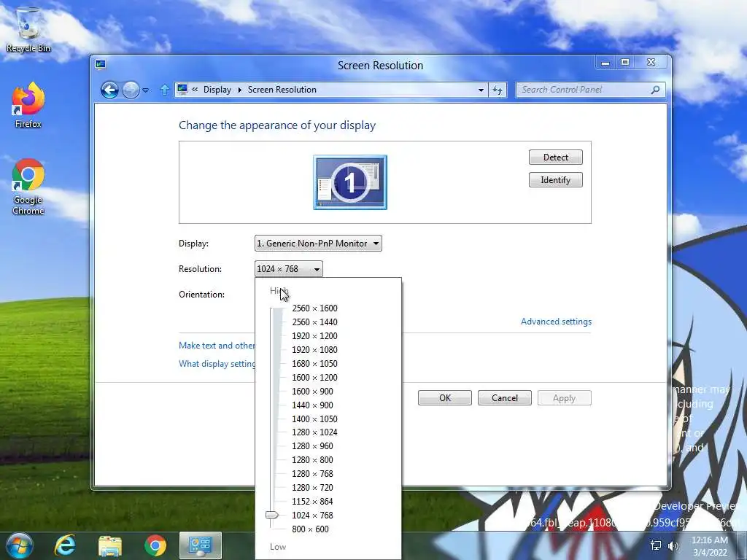Click the Start button orb
The image size is (747, 560).
pyautogui.click(x=19, y=545)
